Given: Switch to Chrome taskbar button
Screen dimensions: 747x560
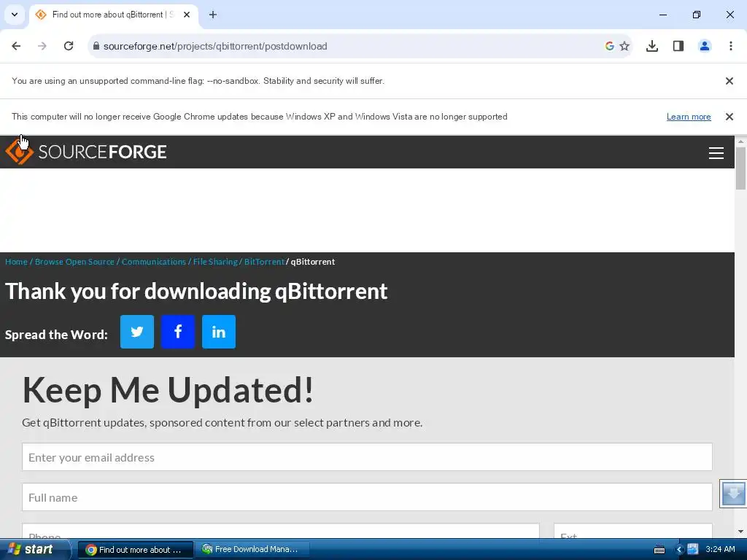Looking at the screenshot, I should click(135, 550).
